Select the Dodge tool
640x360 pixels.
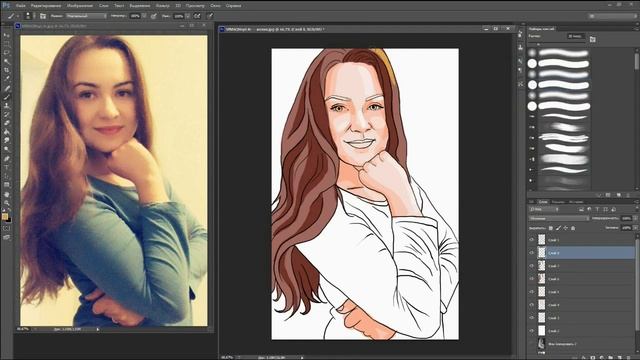7,149
